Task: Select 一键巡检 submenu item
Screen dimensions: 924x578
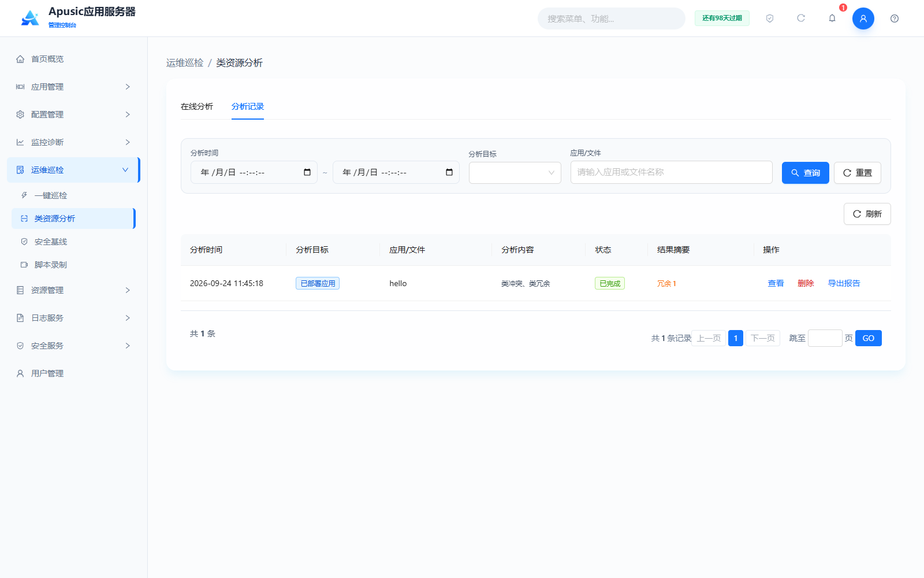Action: tap(73, 195)
